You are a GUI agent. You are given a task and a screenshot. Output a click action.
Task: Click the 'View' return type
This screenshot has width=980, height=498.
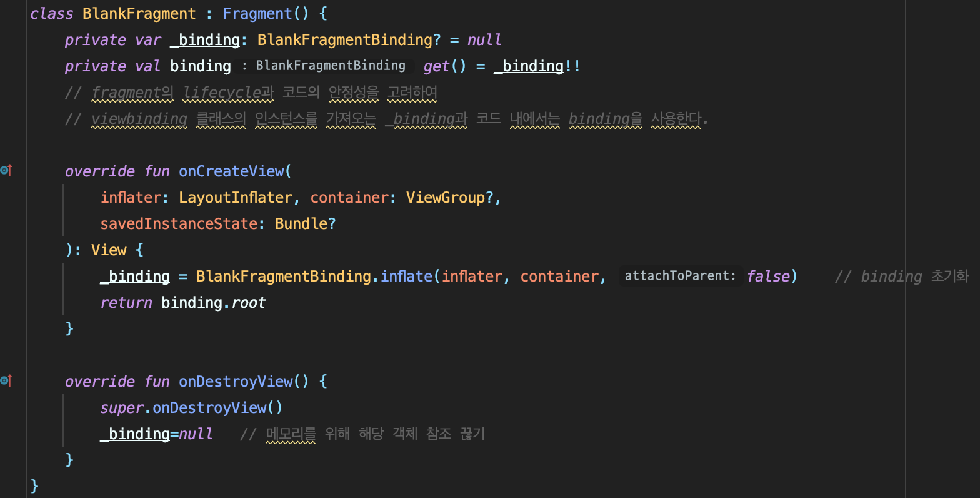(109, 250)
